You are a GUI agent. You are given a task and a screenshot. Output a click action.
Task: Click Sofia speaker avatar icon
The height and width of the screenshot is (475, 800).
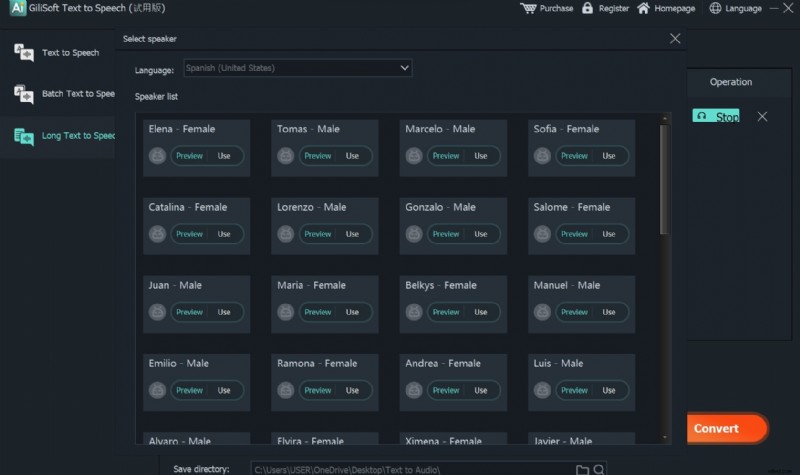(x=542, y=156)
